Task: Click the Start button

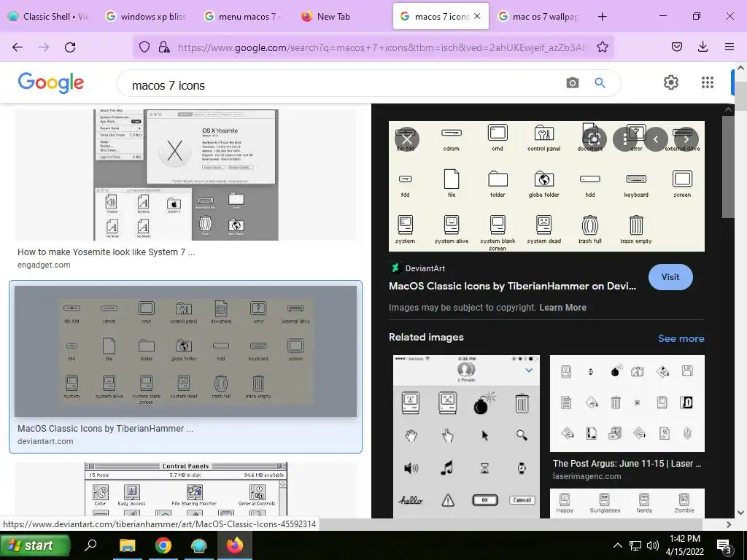Action: point(35,545)
